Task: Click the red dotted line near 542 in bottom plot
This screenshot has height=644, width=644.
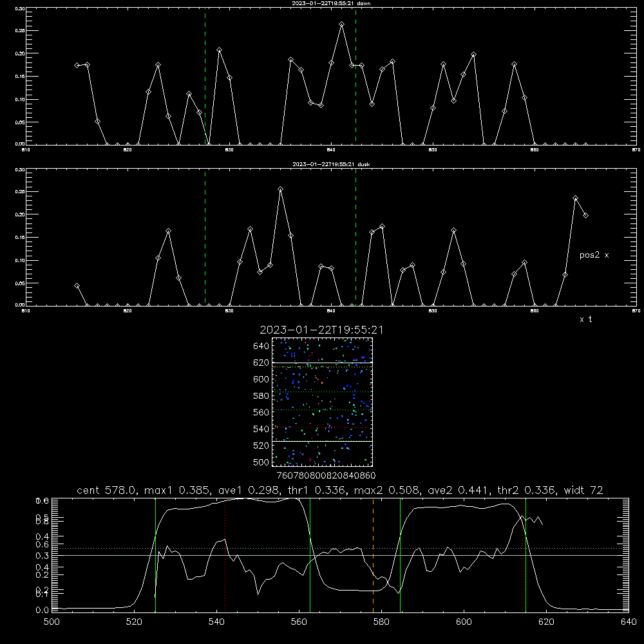Action: (225, 554)
